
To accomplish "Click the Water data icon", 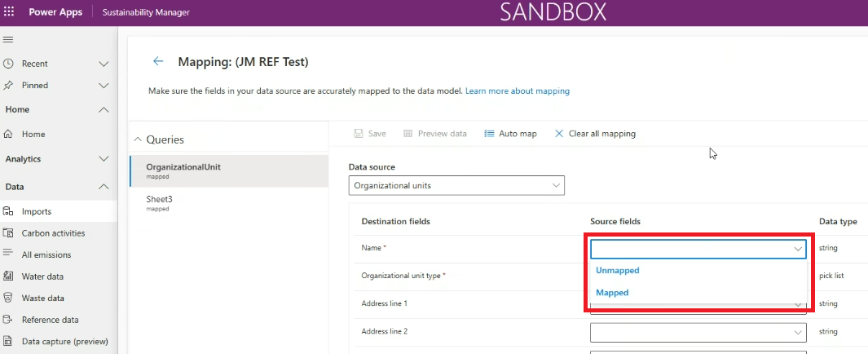I will pos(8,276).
